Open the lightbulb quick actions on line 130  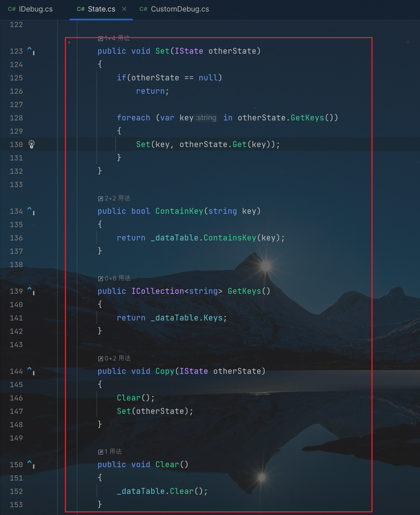tap(32, 144)
